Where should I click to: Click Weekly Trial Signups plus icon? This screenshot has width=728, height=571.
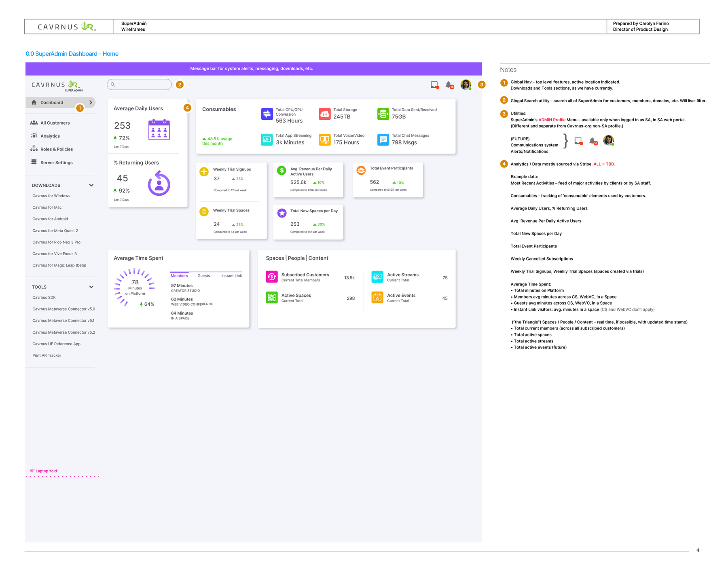click(204, 172)
